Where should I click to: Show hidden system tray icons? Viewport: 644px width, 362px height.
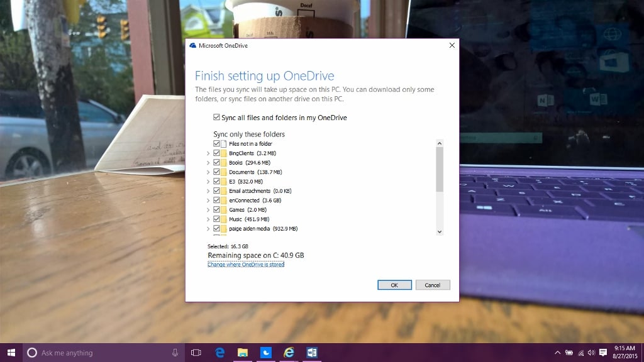point(557,353)
